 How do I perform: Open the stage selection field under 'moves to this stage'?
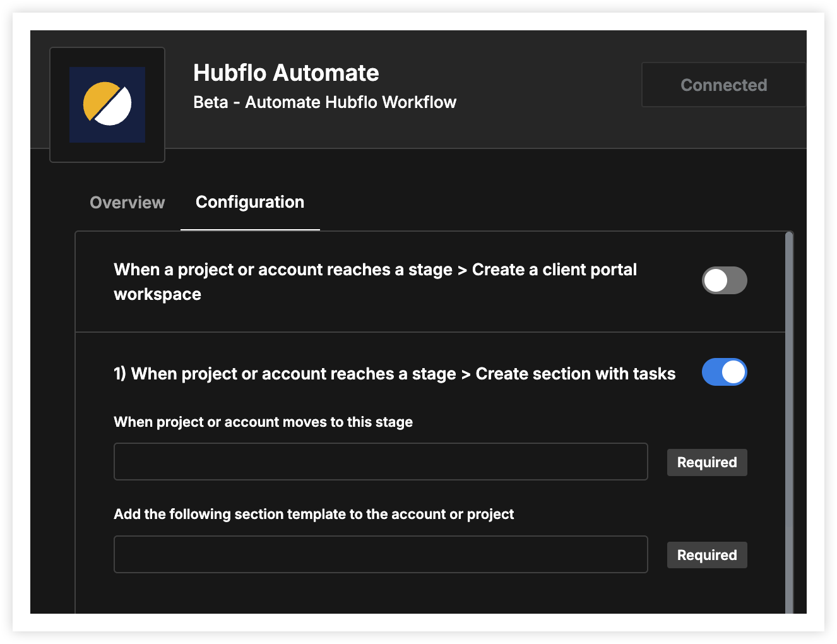[381, 462]
